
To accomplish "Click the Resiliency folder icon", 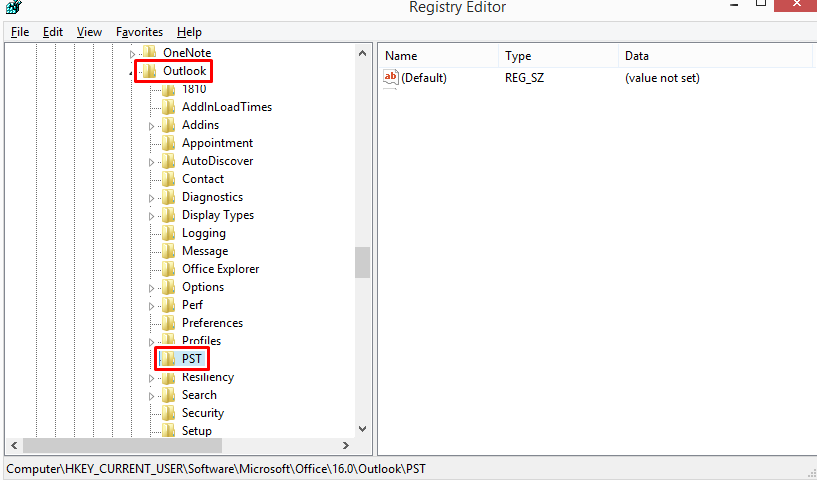I will tap(169, 377).
